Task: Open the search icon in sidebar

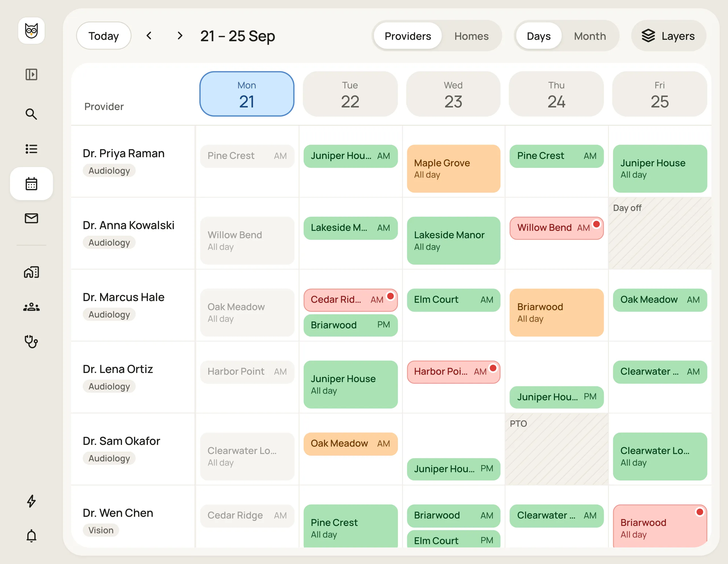Action: 31,114
